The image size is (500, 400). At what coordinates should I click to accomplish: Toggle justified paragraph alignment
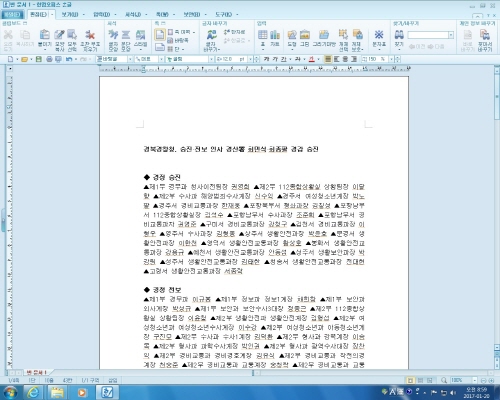(328, 59)
